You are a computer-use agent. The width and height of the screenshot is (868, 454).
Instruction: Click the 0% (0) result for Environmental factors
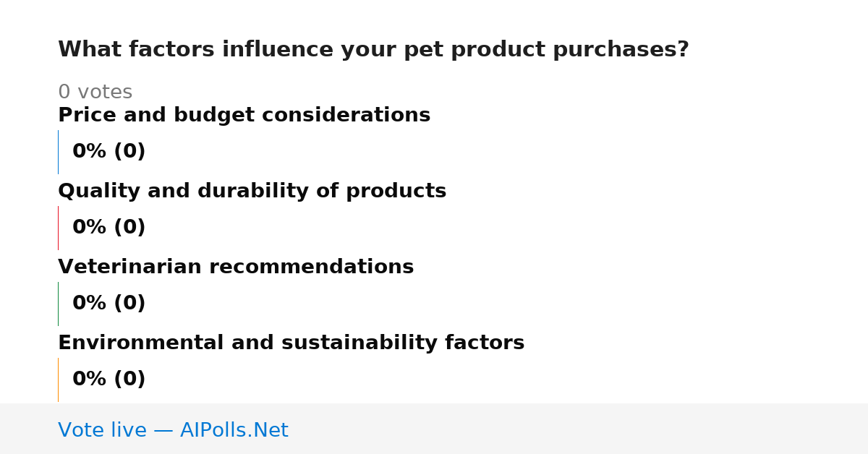tap(109, 380)
